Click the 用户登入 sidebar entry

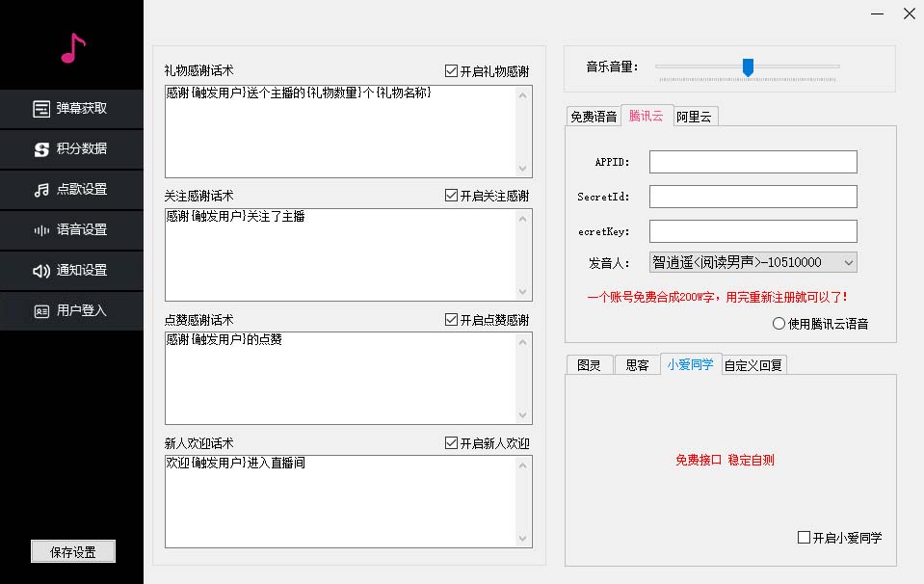pyautogui.click(x=72, y=310)
